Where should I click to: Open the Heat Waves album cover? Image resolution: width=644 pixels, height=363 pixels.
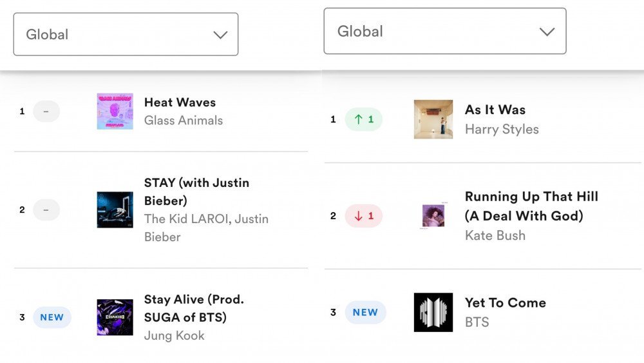115,111
